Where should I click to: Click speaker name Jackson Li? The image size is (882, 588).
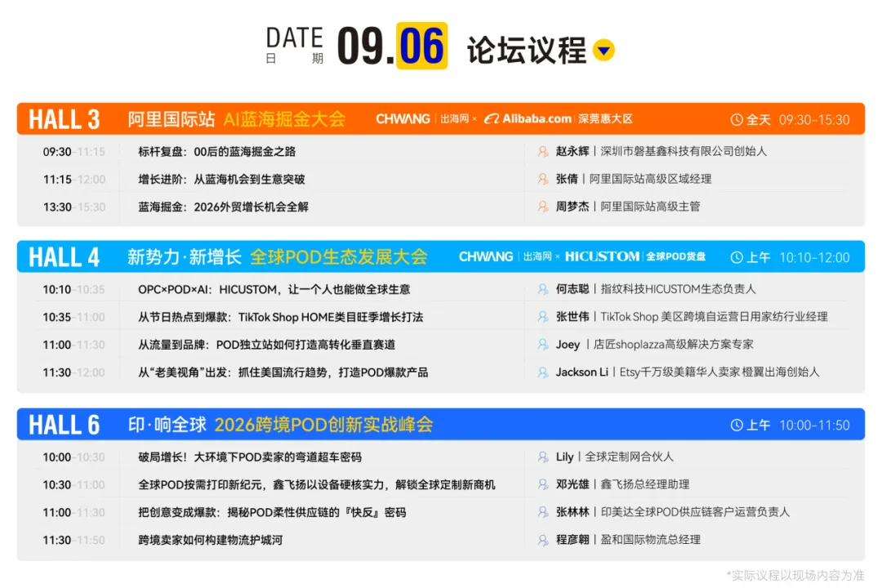[582, 372]
